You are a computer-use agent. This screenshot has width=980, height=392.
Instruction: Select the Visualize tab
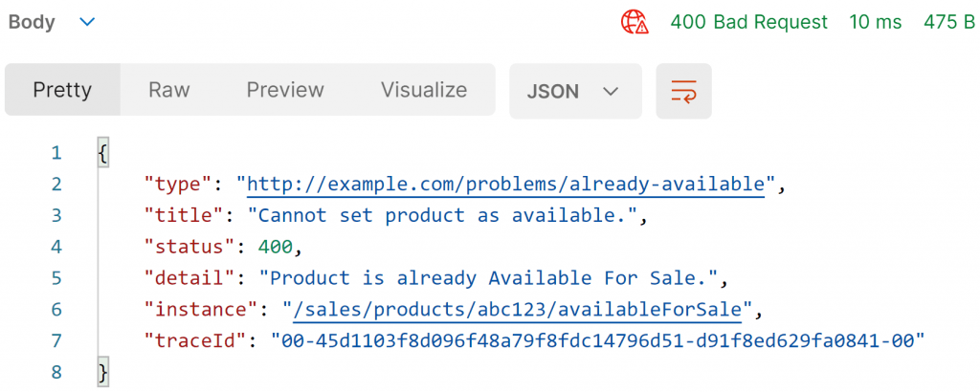pyautogui.click(x=424, y=90)
